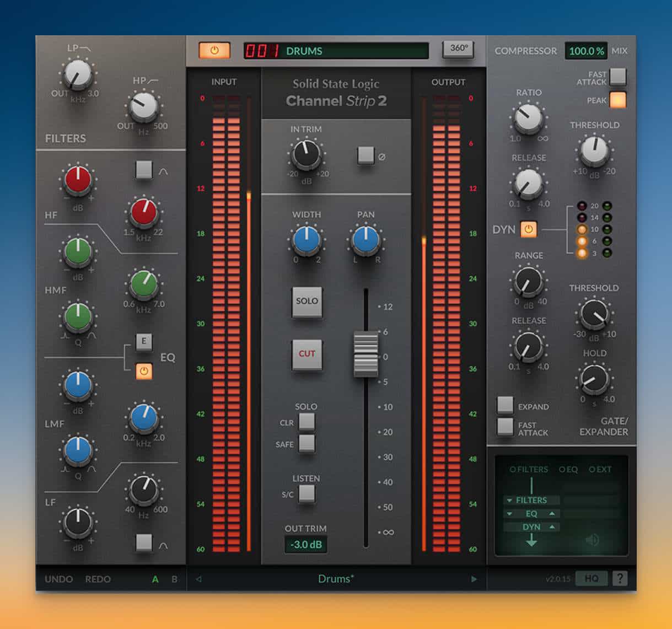The image size is (672, 629).
Task: Enable the gate Expand switch
Action: (505, 405)
